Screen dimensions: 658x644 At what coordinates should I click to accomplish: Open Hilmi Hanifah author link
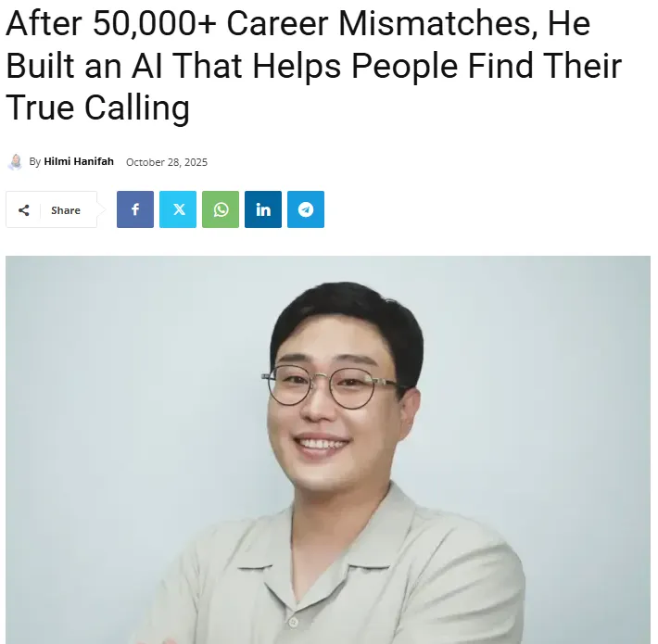pos(79,161)
